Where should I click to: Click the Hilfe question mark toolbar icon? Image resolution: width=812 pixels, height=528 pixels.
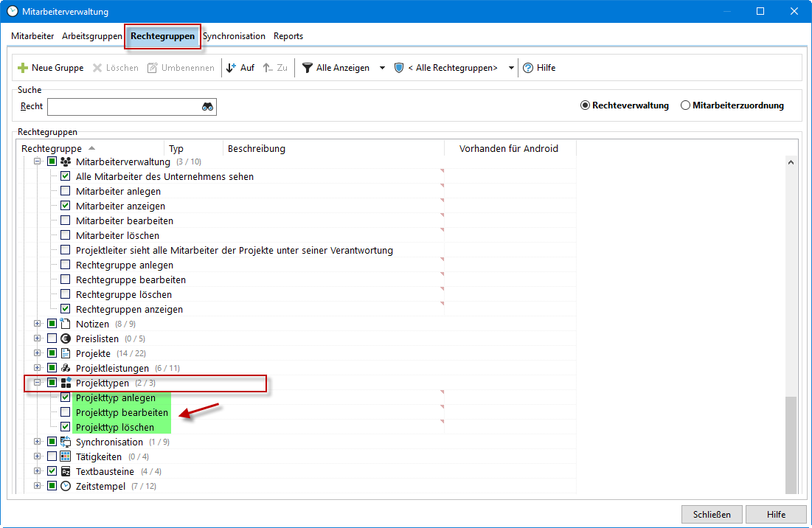tap(528, 68)
